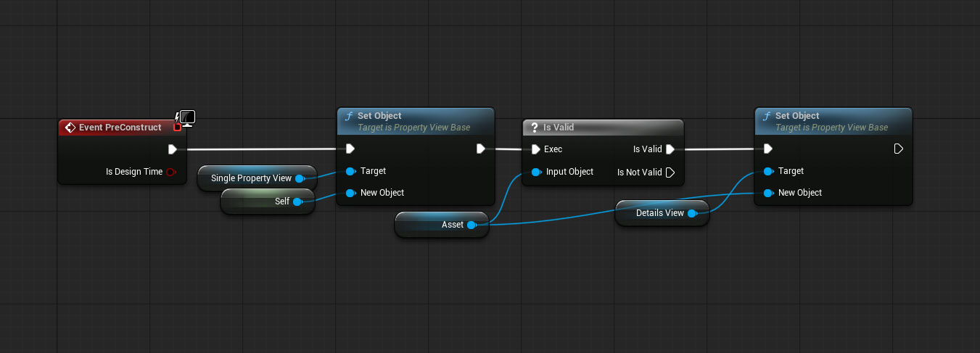
Task: Select the Single Property View variable node
Action: point(257,178)
